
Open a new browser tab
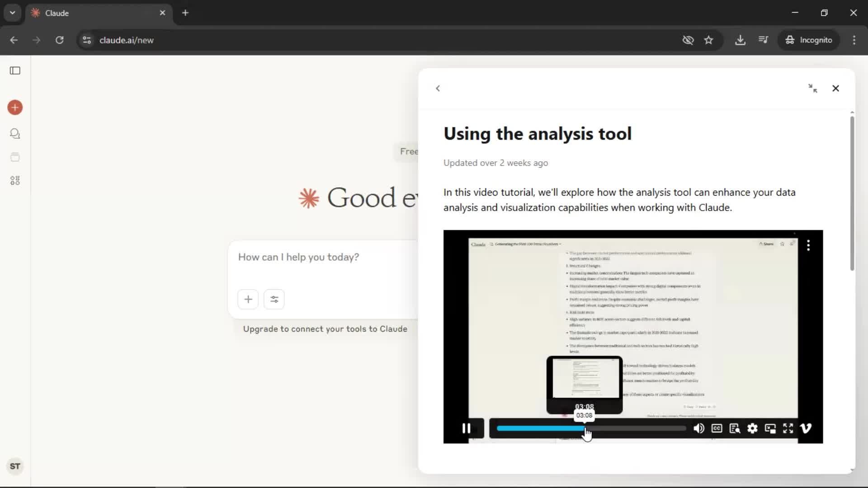point(185,13)
